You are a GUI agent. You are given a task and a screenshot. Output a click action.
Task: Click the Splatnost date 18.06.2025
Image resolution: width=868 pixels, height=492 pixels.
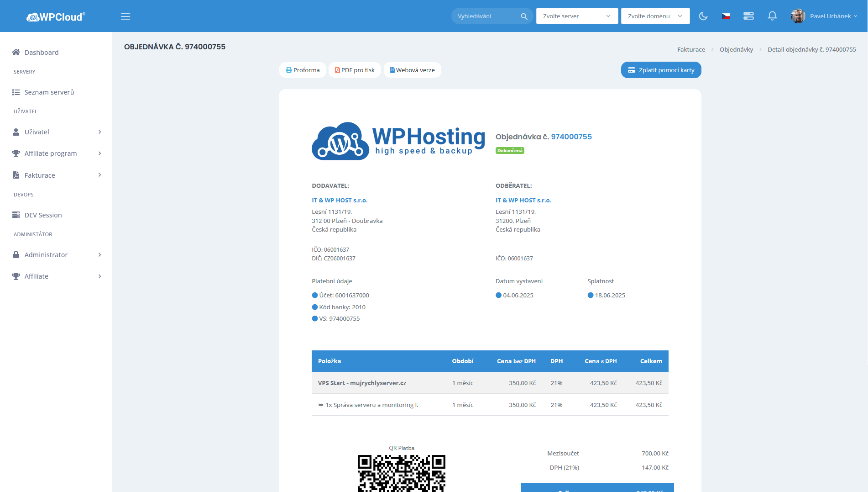click(610, 295)
